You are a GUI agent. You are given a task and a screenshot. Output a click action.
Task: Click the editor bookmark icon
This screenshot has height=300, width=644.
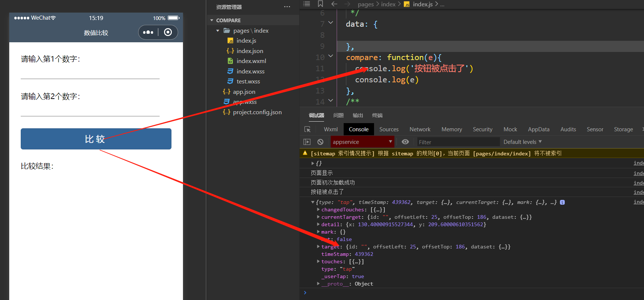320,4
